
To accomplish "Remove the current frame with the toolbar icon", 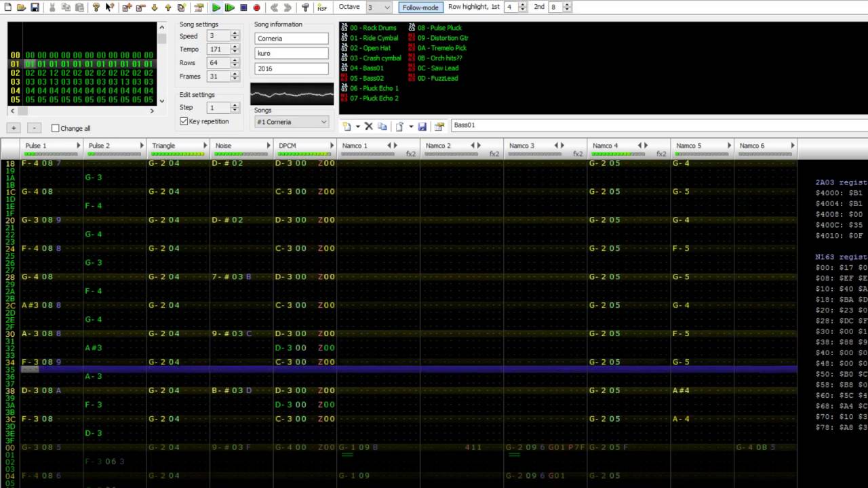I will click(140, 7).
